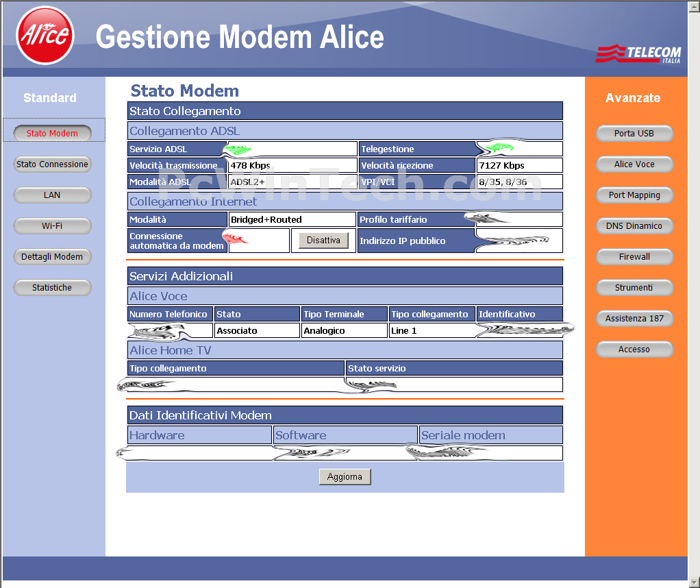Click the large Stato Modem page heading
Viewport: 700px width, 588px height.
(x=185, y=90)
